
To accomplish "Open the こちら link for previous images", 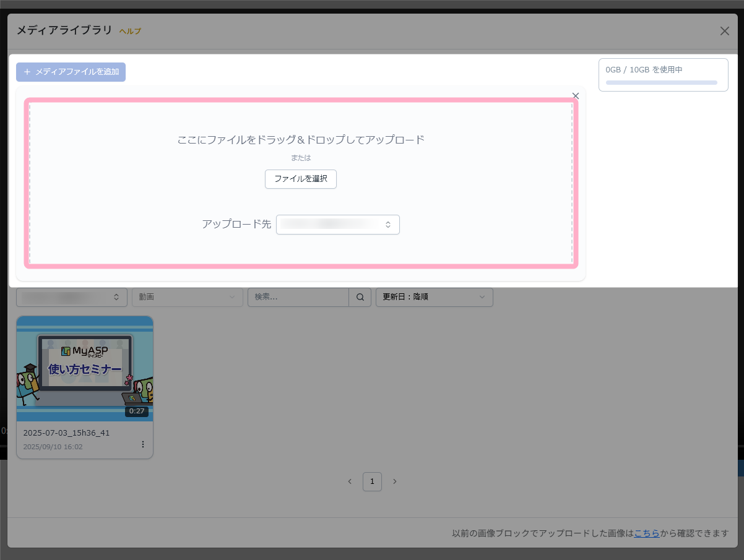I will (646, 533).
